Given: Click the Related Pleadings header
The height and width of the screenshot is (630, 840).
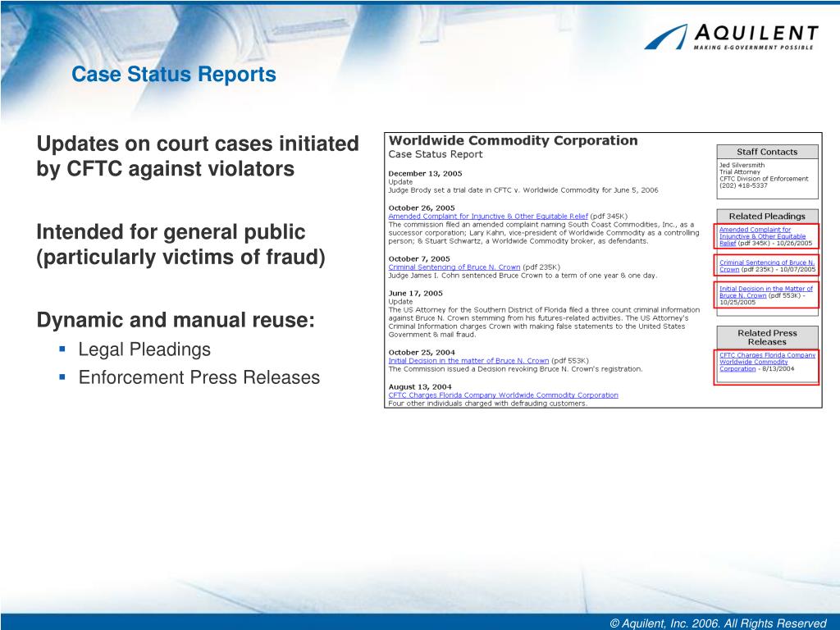Looking at the screenshot, I should click(767, 217).
